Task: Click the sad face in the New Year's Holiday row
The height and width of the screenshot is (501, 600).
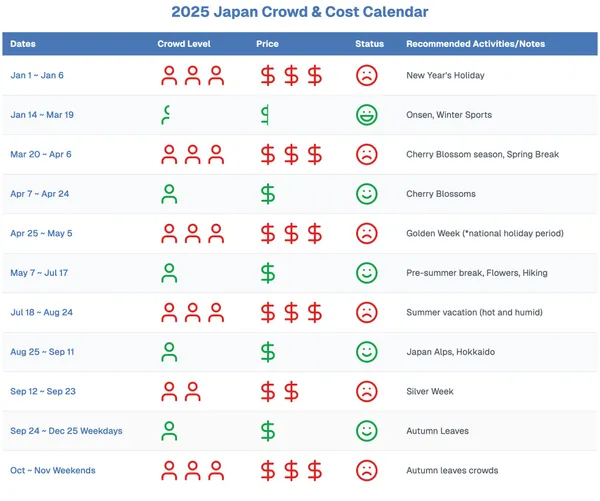Action: pos(367,75)
